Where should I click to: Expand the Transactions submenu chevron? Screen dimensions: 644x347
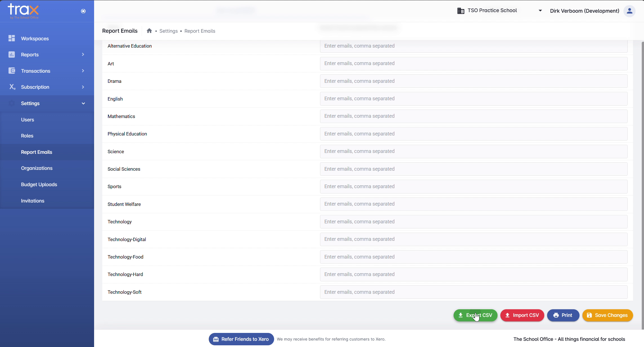83,71
